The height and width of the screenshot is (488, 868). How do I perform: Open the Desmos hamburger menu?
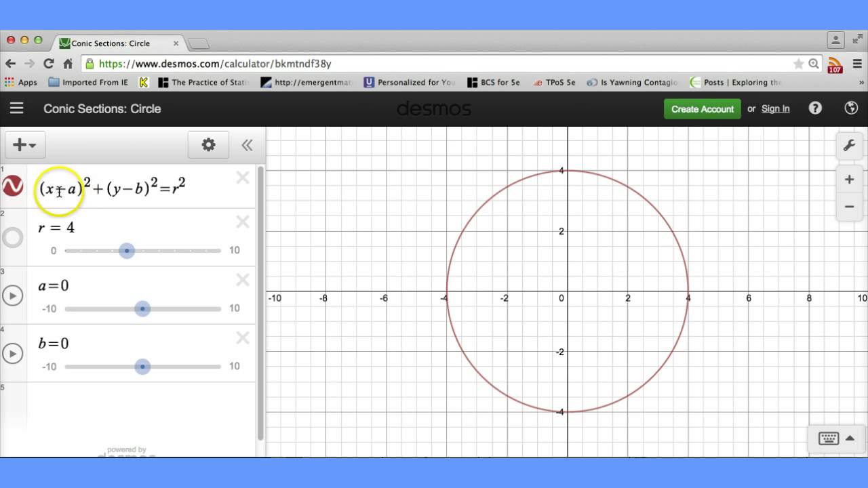click(16, 108)
